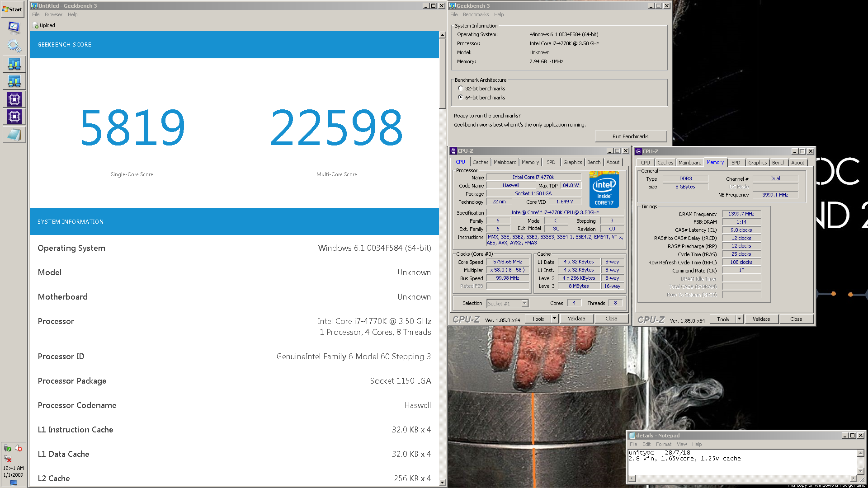868x488 pixels.
Task: Open the Edit menu in Notepad
Action: click(x=646, y=444)
